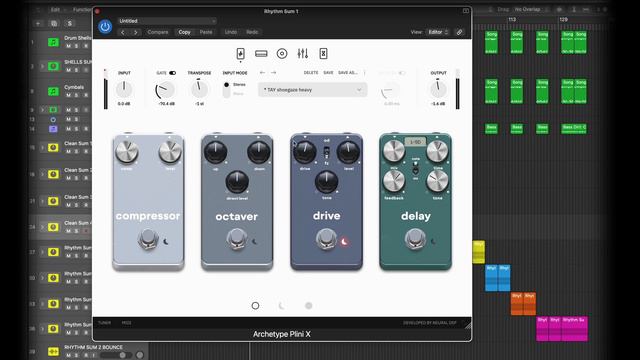Image resolution: width=640 pixels, height=360 pixels.
Task: Open the Untitled plugin setting dropdown
Action: [167, 21]
